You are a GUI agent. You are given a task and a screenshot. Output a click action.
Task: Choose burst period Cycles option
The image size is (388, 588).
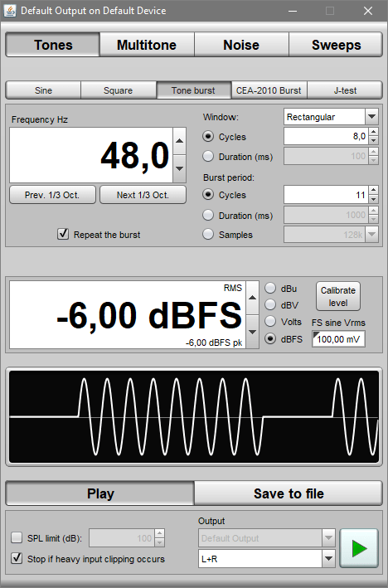[x=208, y=194]
